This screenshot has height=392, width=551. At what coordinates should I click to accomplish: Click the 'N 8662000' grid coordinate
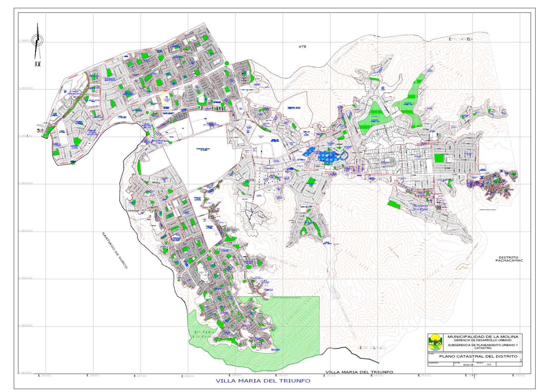coord(25,231)
